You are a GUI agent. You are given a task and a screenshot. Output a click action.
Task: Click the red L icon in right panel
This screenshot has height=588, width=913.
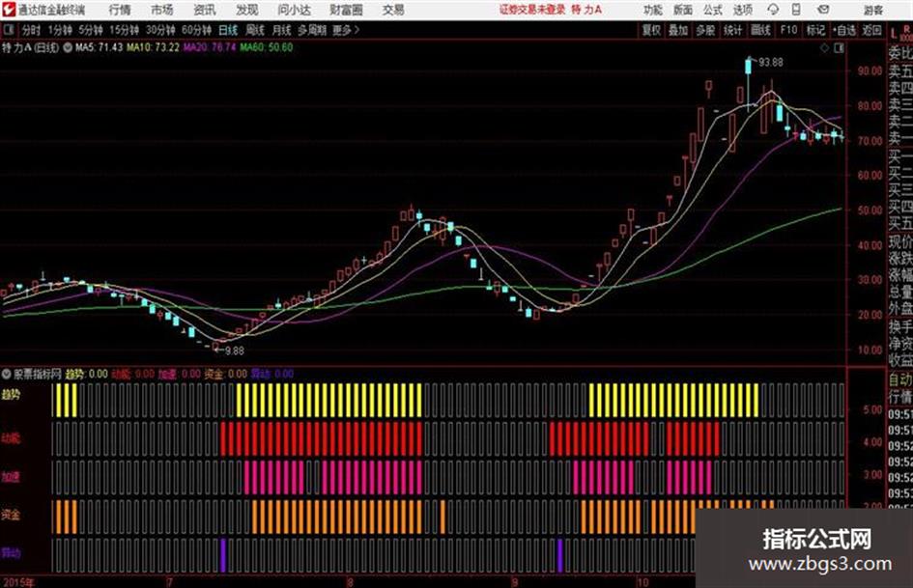point(894,33)
